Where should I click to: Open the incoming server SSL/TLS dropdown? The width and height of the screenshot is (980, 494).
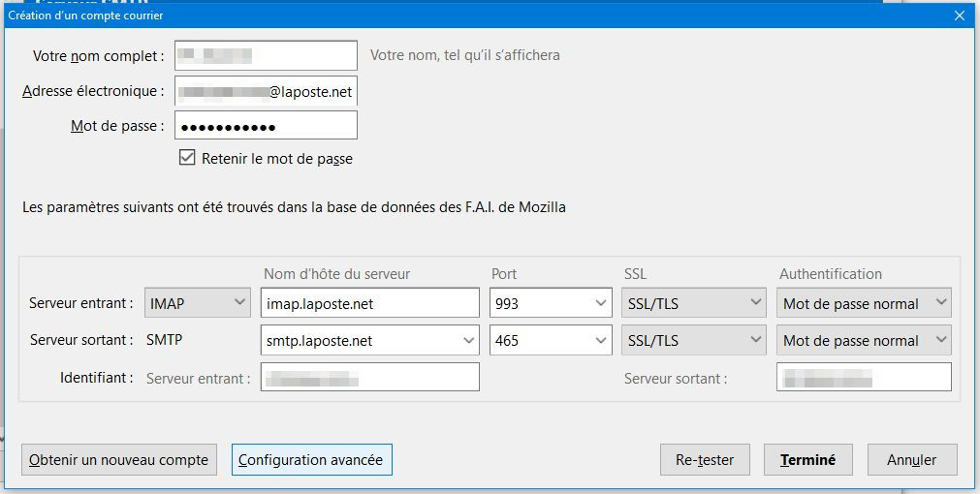coord(693,303)
